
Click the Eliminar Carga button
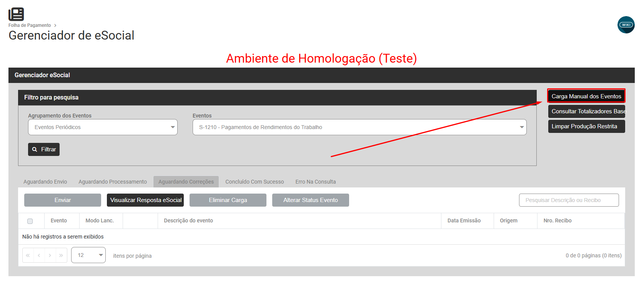coord(228,200)
